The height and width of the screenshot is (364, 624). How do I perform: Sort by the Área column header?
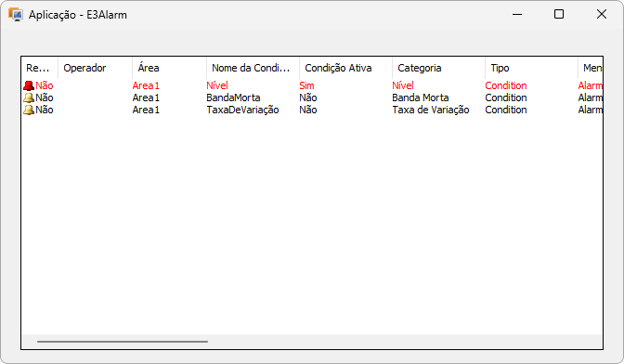pos(169,68)
